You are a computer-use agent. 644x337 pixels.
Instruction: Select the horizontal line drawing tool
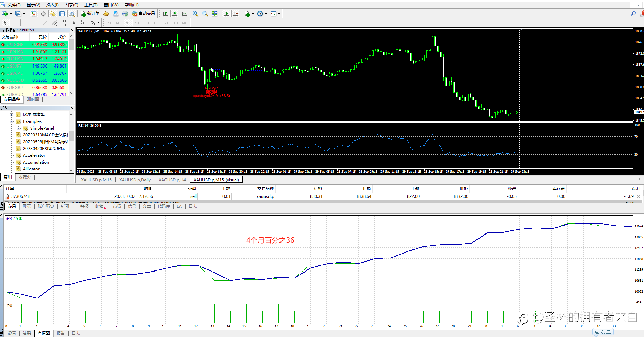coord(36,23)
